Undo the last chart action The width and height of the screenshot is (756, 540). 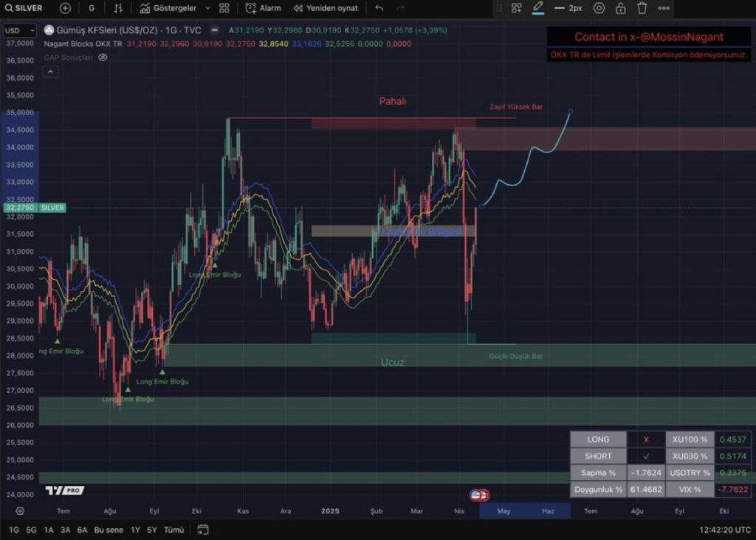pyautogui.click(x=379, y=8)
